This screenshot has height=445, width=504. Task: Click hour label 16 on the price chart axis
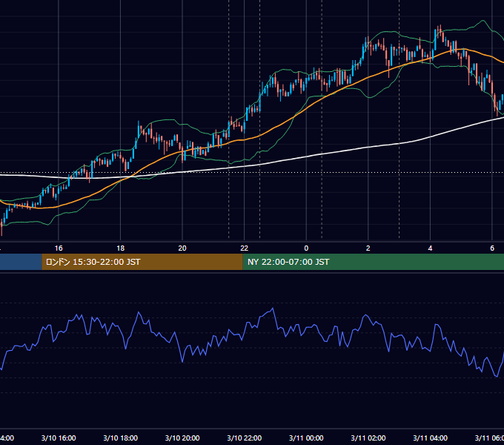pos(59,248)
